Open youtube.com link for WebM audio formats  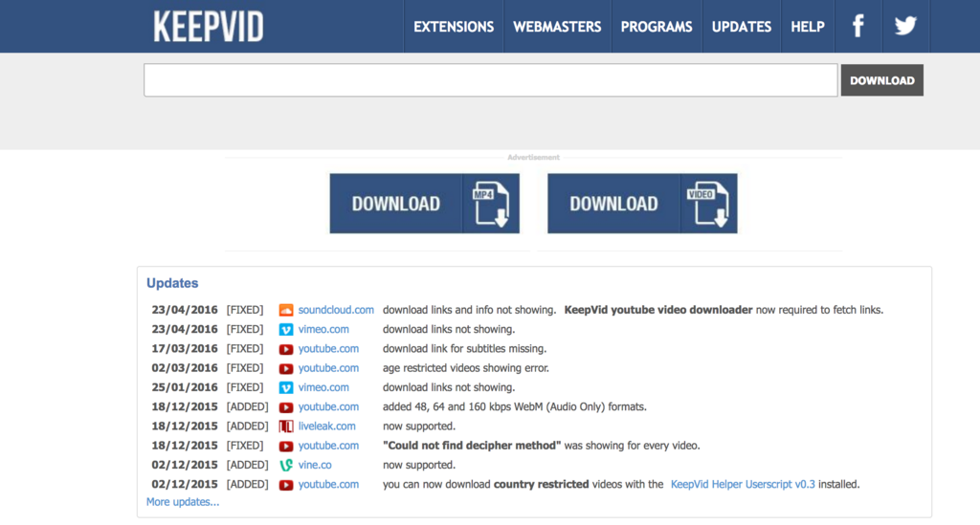pyautogui.click(x=328, y=406)
